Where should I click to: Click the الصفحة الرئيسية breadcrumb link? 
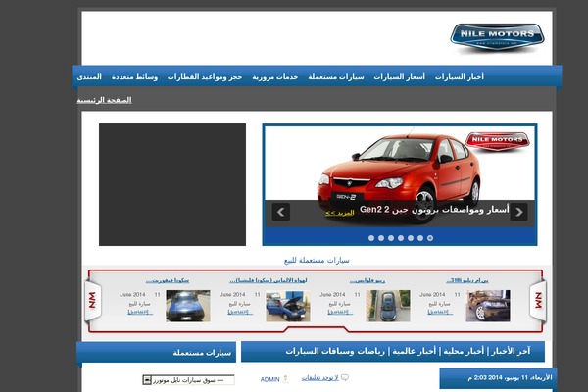point(104,100)
